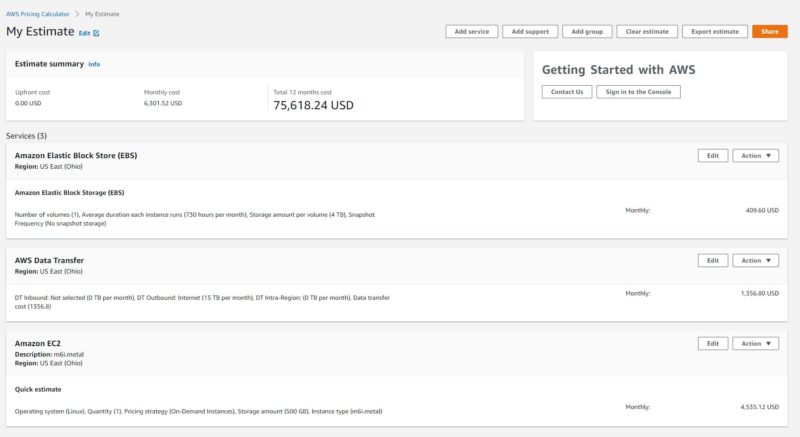This screenshot has width=800, height=437.
Task: Open the AWS Pricing Calculator breadcrumb link
Action: [x=37, y=14]
